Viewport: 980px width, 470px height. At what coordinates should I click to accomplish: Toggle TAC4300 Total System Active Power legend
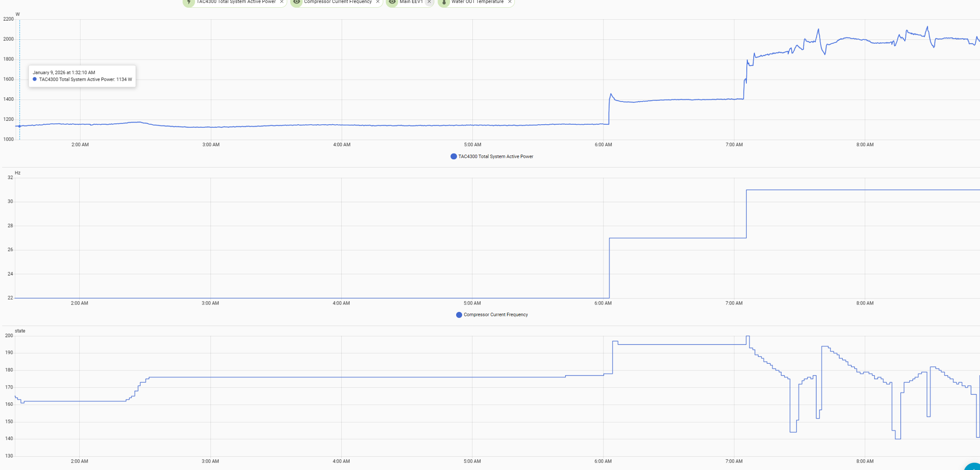tap(496, 156)
